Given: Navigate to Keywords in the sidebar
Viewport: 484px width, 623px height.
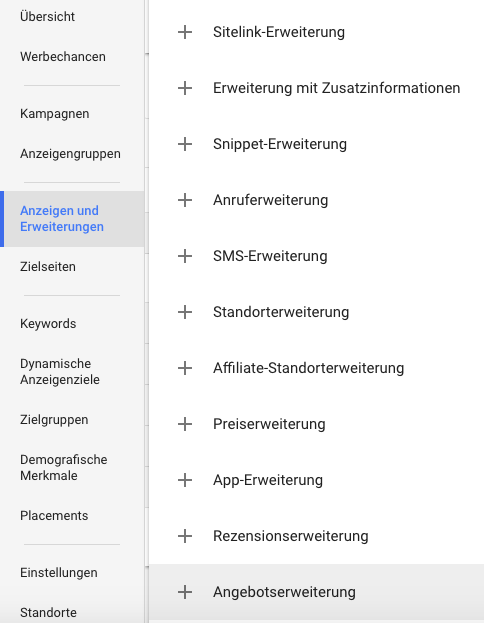Looking at the screenshot, I should coord(48,324).
